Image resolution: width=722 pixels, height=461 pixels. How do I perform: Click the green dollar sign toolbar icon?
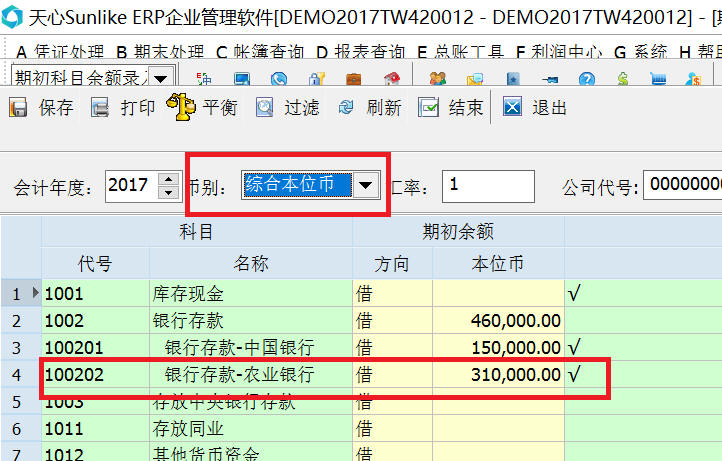[623, 79]
